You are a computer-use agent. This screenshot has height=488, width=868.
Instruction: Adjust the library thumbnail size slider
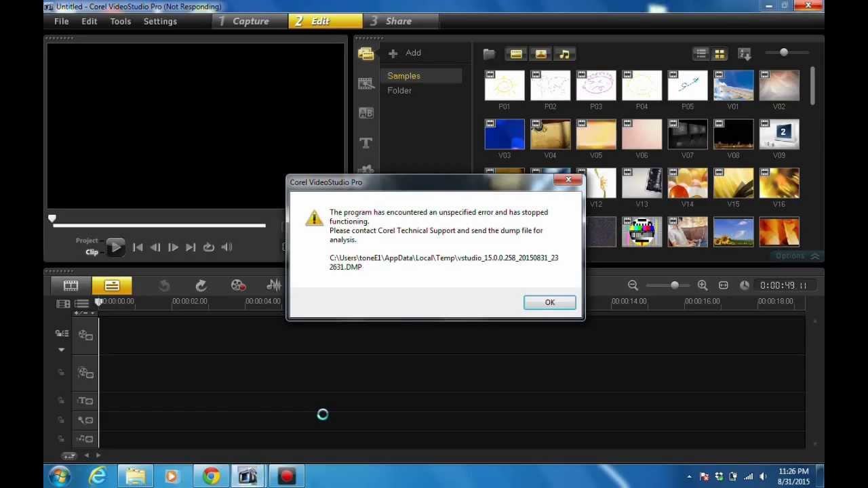pos(783,52)
